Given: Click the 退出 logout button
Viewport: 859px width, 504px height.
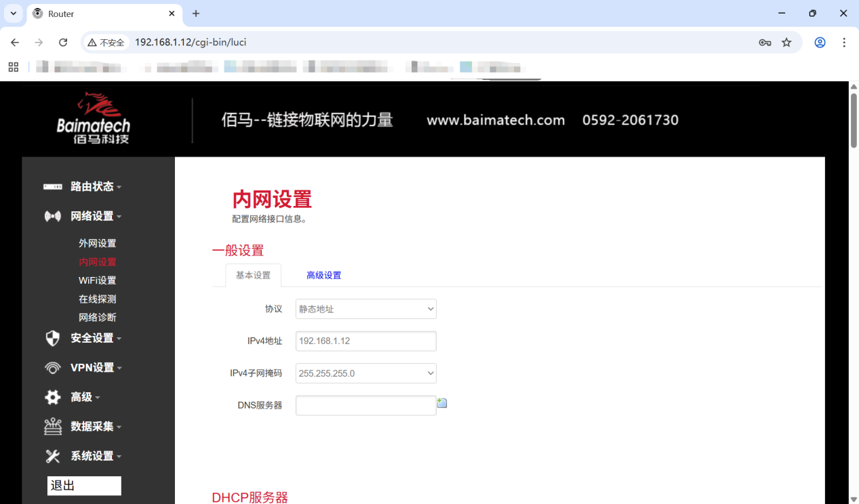Looking at the screenshot, I should pos(83,485).
